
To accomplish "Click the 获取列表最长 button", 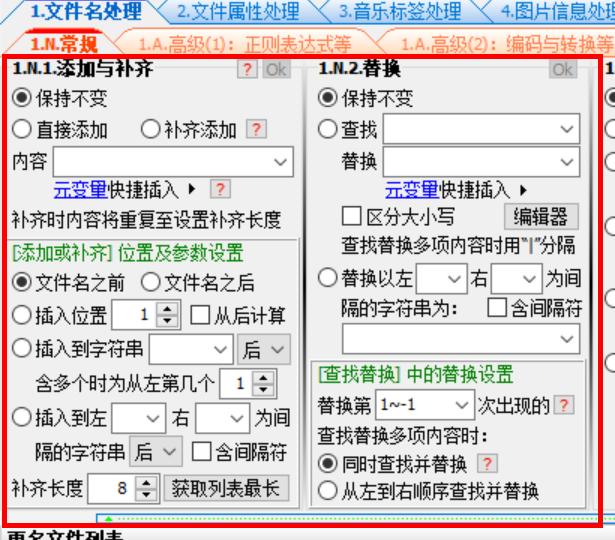I will pos(226,489).
